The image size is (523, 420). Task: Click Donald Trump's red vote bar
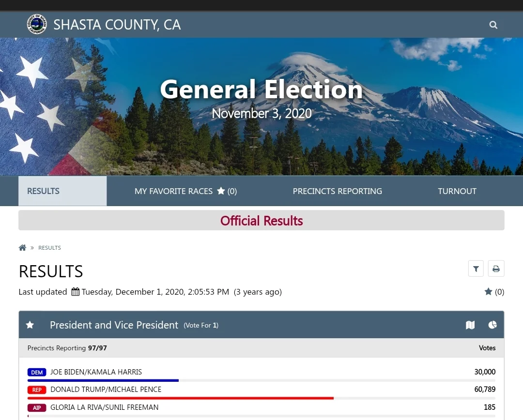click(x=180, y=398)
